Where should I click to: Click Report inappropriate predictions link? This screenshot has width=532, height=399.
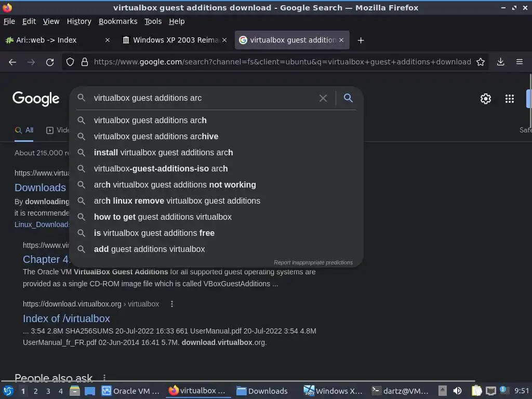313,262
